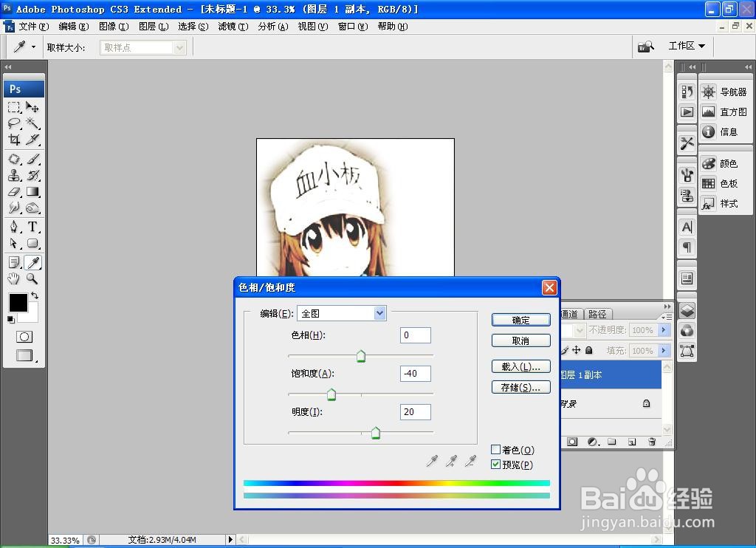This screenshot has width=756, height=548.
Task: Switch to the Paths tab
Action: (x=597, y=314)
